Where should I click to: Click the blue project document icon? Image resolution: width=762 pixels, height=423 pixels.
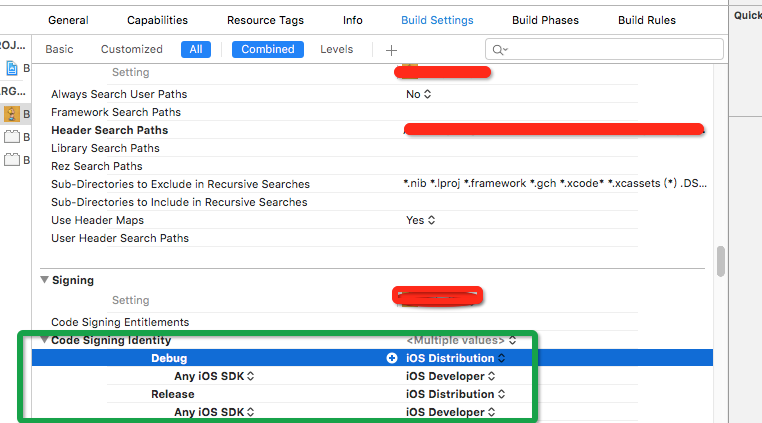pos(12,68)
